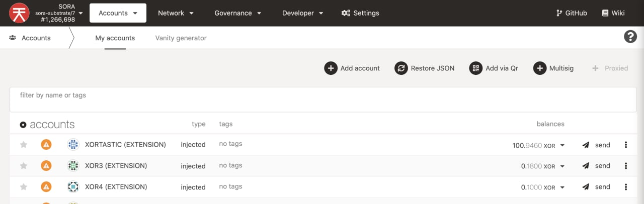This screenshot has height=204, width=644.
Task: Expand the 0.1800 XOR balance details
Action: pyautogui.click(x=562, y=167)
